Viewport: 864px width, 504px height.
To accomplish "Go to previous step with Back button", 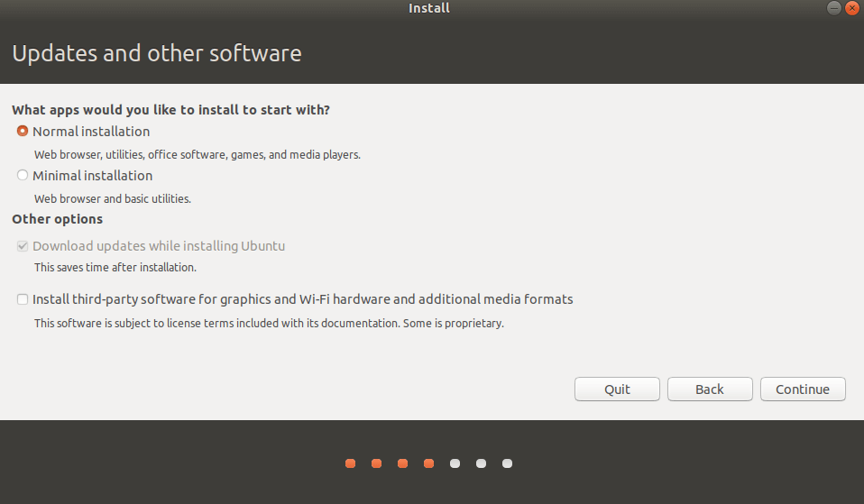I will click(710, 389).
